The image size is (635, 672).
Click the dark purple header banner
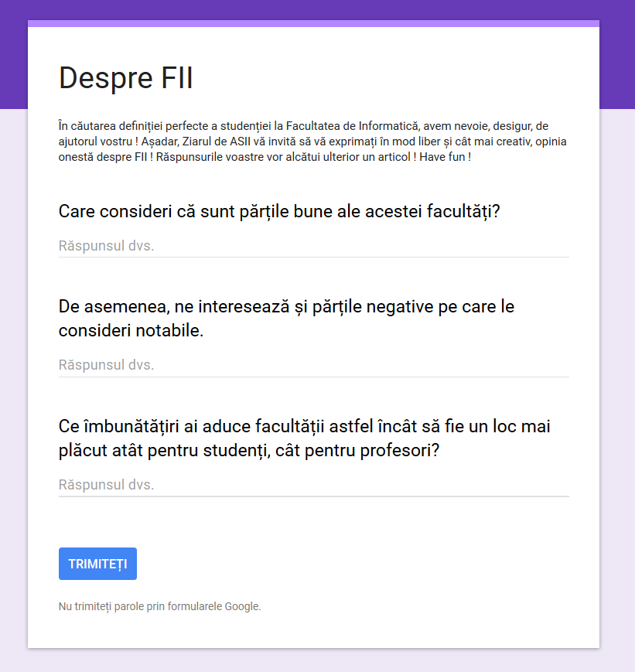(317, 9)
